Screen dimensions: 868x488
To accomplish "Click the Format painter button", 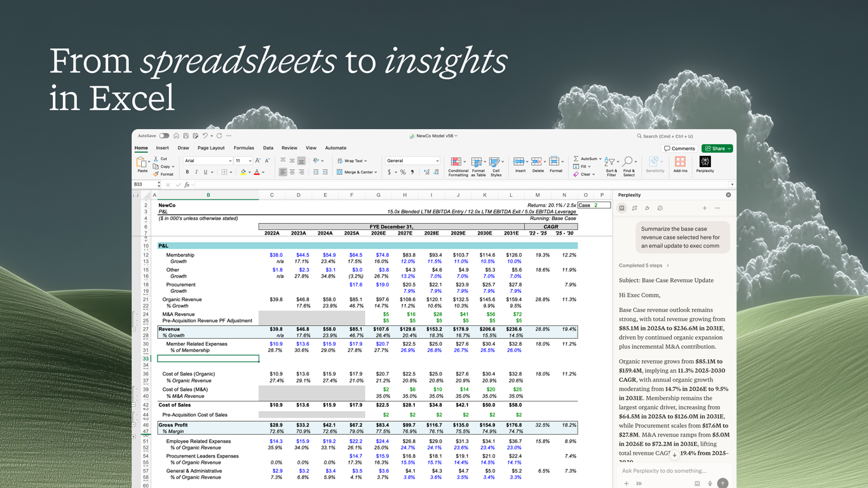I will tap(164, 174).
